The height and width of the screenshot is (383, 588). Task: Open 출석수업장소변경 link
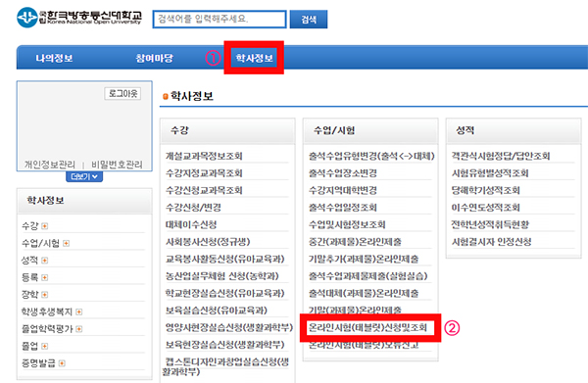coord(343,173)
